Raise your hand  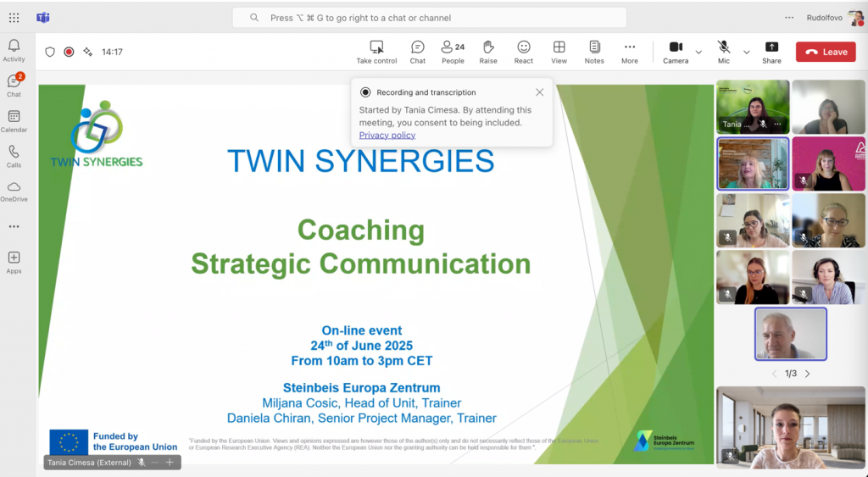click(x=488, y=53)
